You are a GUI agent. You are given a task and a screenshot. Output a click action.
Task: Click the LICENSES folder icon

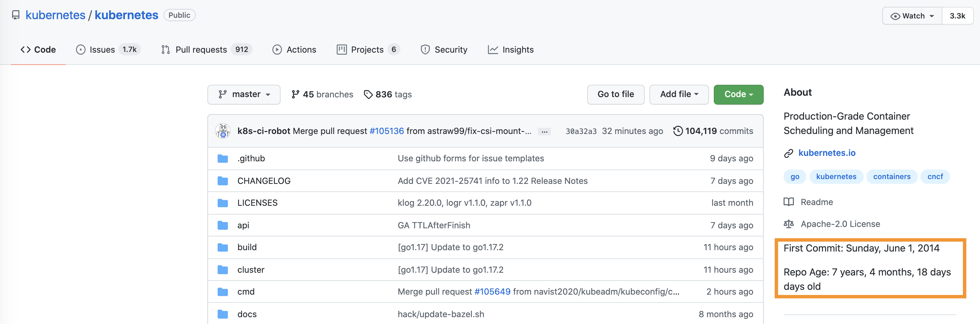click(222, 203)
